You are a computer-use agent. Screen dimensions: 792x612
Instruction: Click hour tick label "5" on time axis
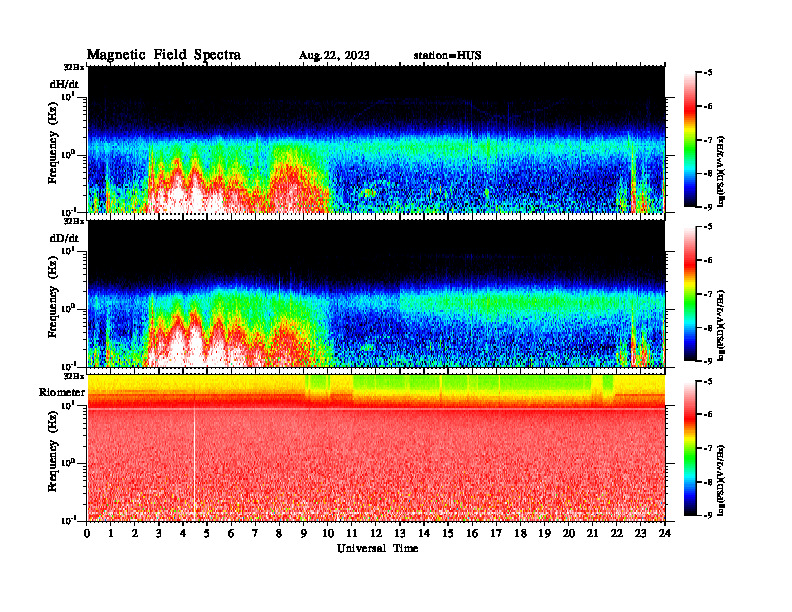pyautogui.click(x=207, y=534)
